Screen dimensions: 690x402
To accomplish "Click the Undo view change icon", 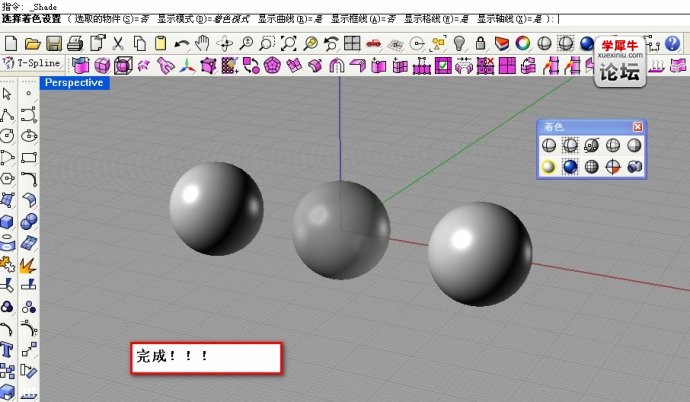I will (331, 44).
